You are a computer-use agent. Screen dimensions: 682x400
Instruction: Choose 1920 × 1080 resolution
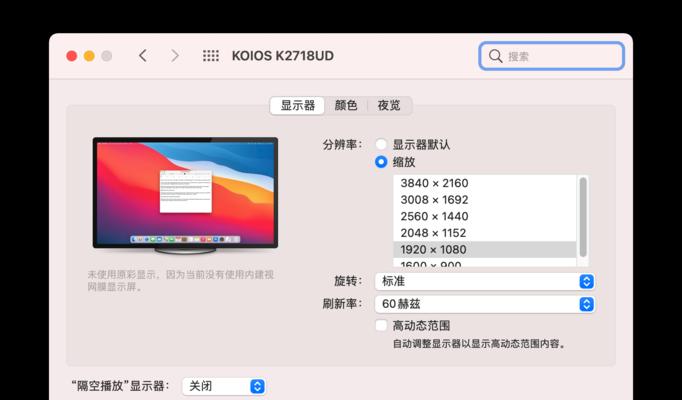pos(485,250)
